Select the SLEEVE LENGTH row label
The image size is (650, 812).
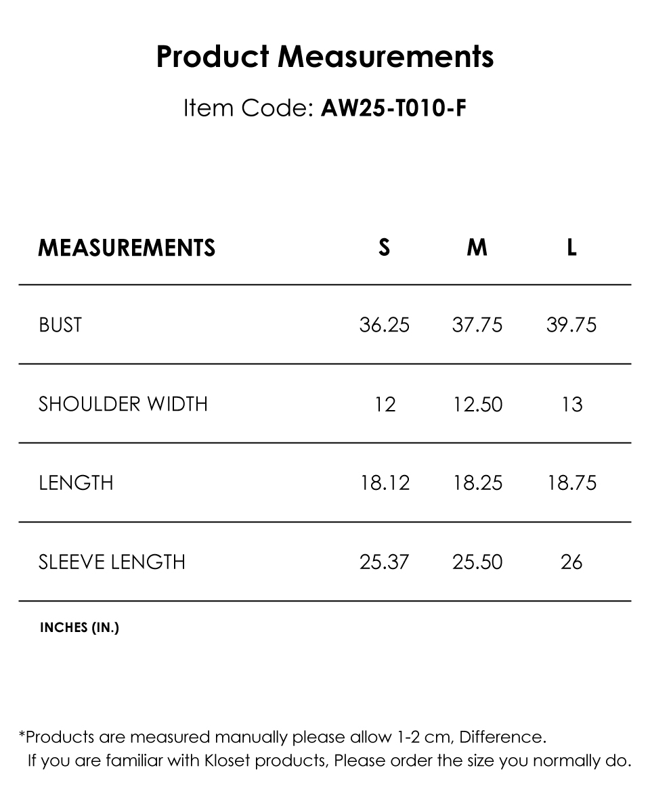pyautogui.click(x=112, y=562)
